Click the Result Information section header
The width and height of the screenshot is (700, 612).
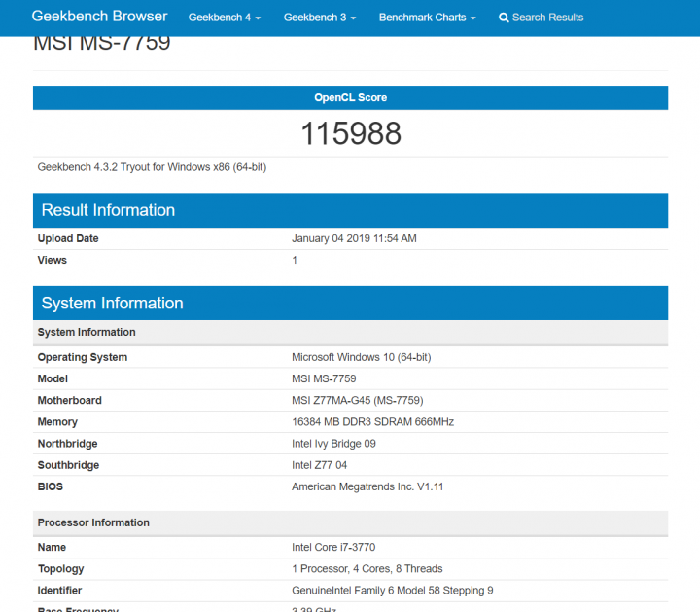tap(350, 210)
